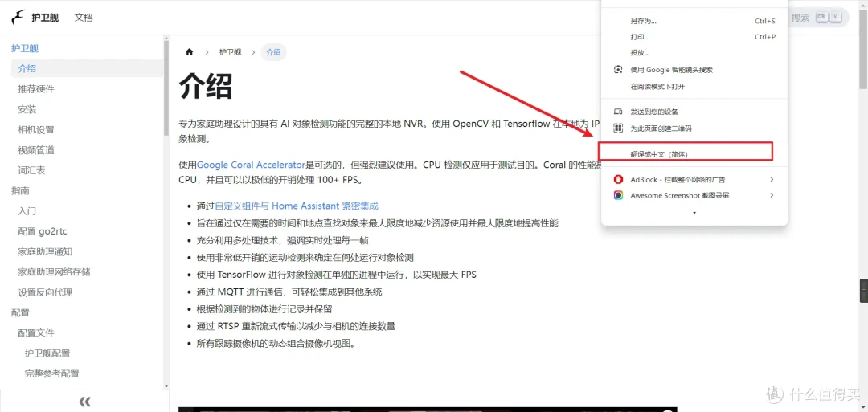The image size is (868, 412).
Task: Open the 配置 sidebar category
Action: [x=20, y=312]
